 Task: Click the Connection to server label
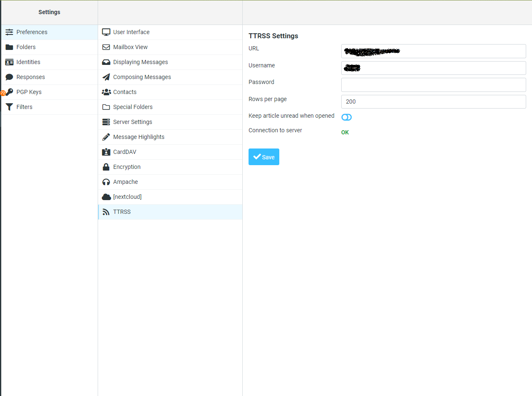tap(275, 130)
